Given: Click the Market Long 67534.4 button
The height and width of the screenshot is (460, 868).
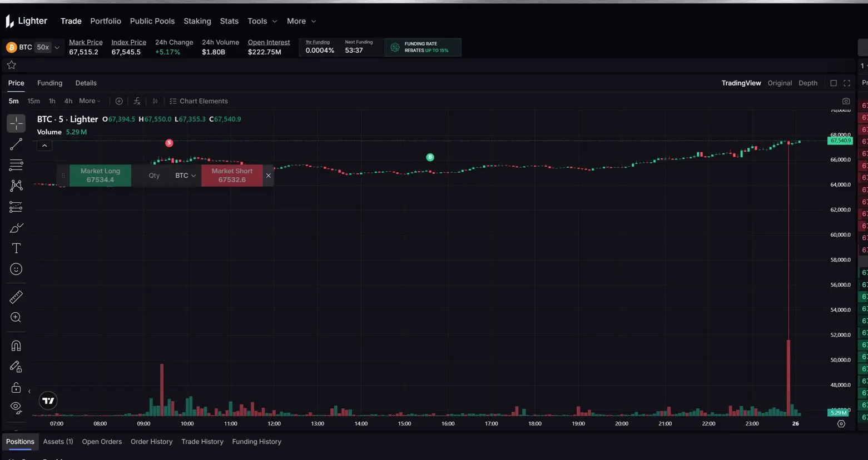Looking at the screenshot, I should (x=100, y=176).
